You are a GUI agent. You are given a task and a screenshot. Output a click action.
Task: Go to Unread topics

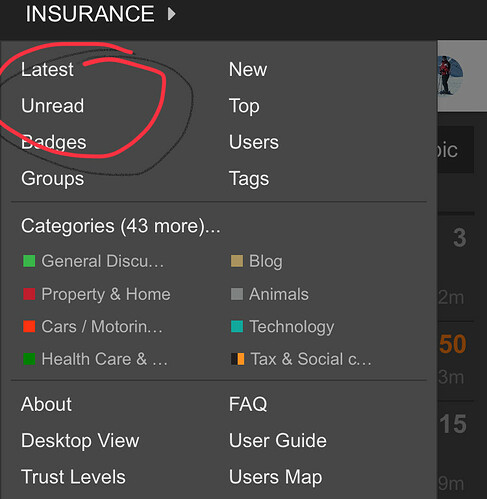coord(52,106)
